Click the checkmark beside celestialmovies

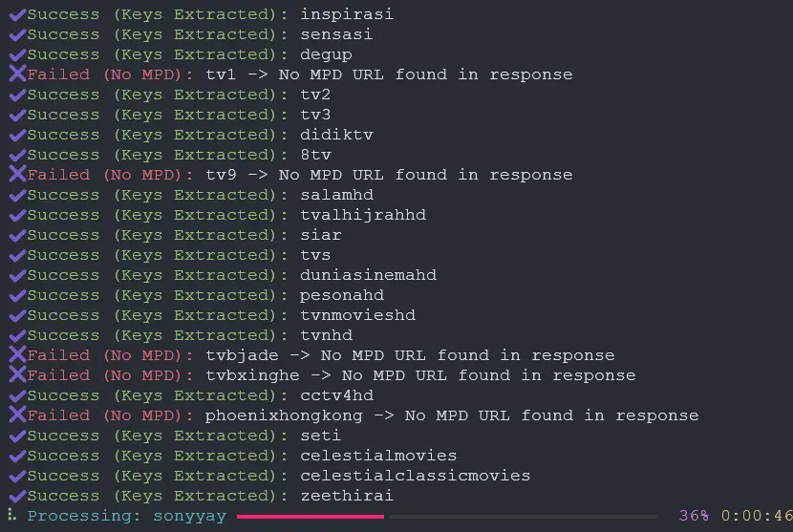point(17,456)
